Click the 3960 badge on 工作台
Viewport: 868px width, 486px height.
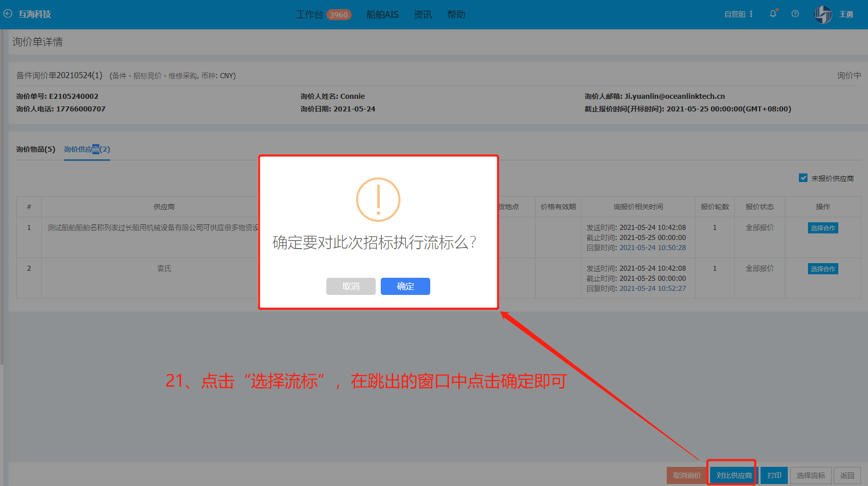tap(338, 15)
